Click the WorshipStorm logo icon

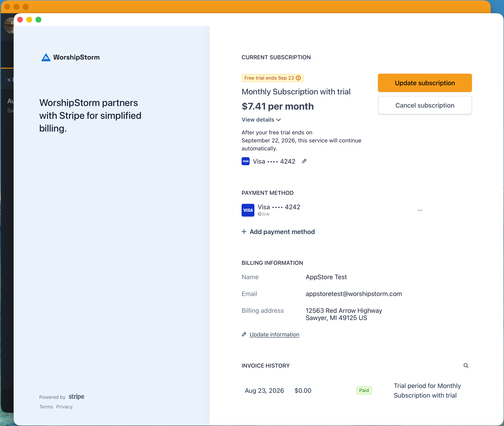[46, 57]
